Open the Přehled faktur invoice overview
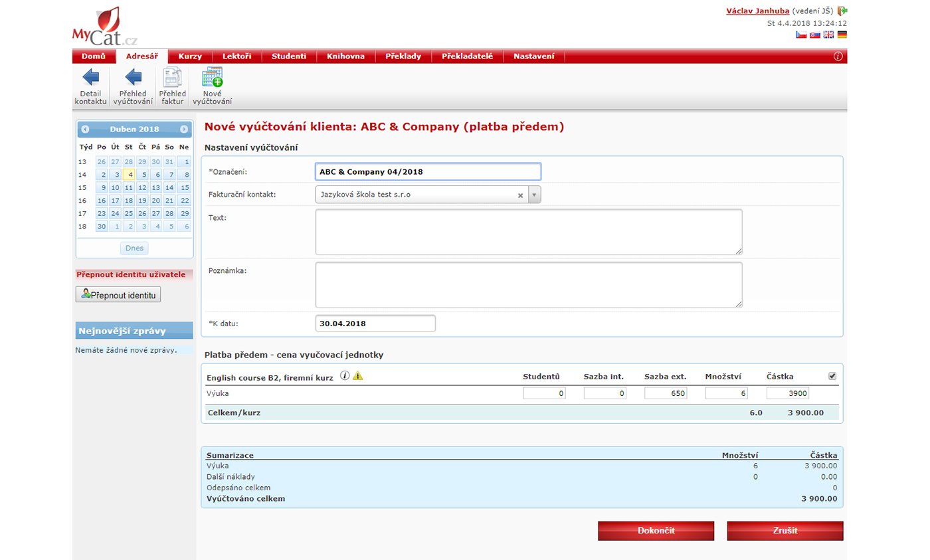Screen dimensions: 930x560 click(x=173, y=86)
